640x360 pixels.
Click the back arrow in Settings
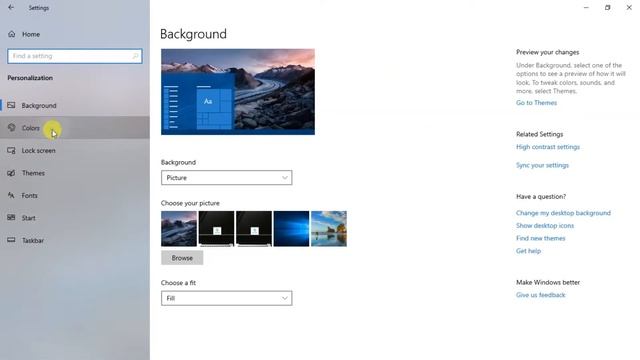coord(11,7)
